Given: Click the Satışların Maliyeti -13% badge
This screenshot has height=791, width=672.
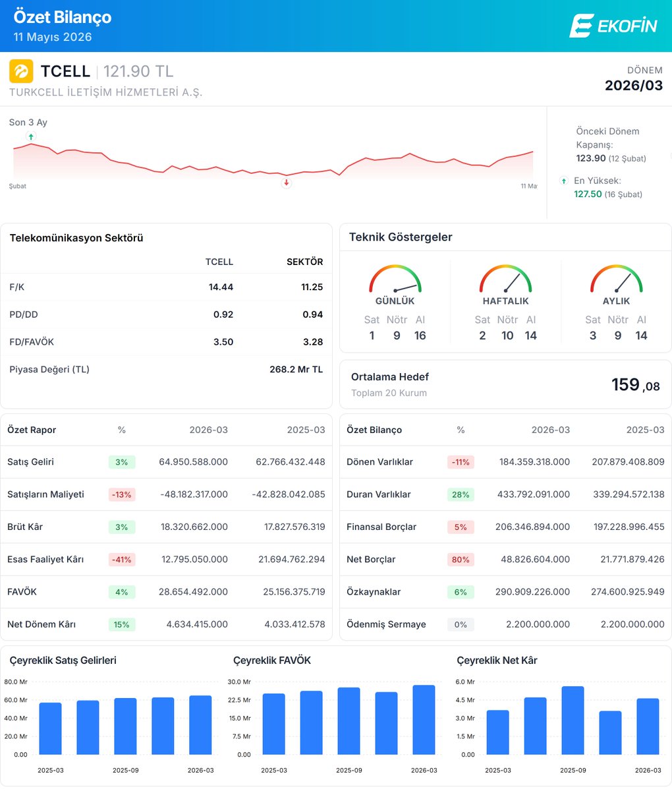Looking at the screenshot, I should pos(122,494).
